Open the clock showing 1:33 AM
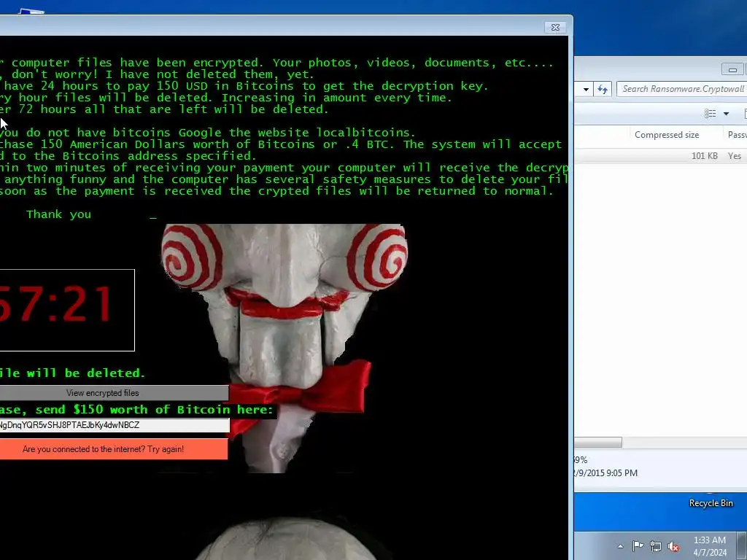747x560 pixels. (710, 546)
